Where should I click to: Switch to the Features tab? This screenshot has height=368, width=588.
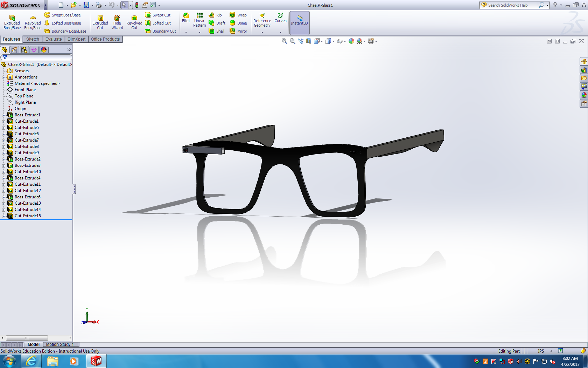pos(12,39)
